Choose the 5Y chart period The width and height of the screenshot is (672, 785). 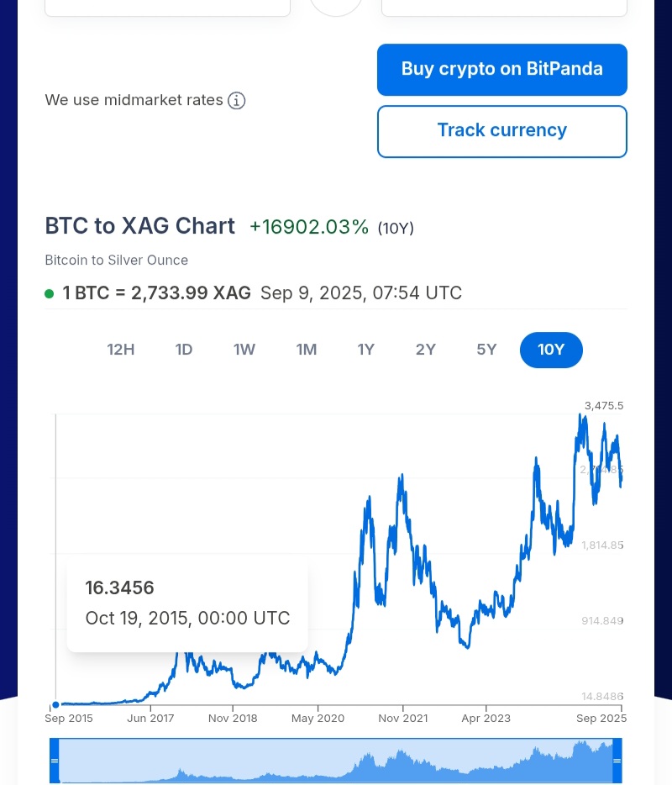(x=486, y=350)
